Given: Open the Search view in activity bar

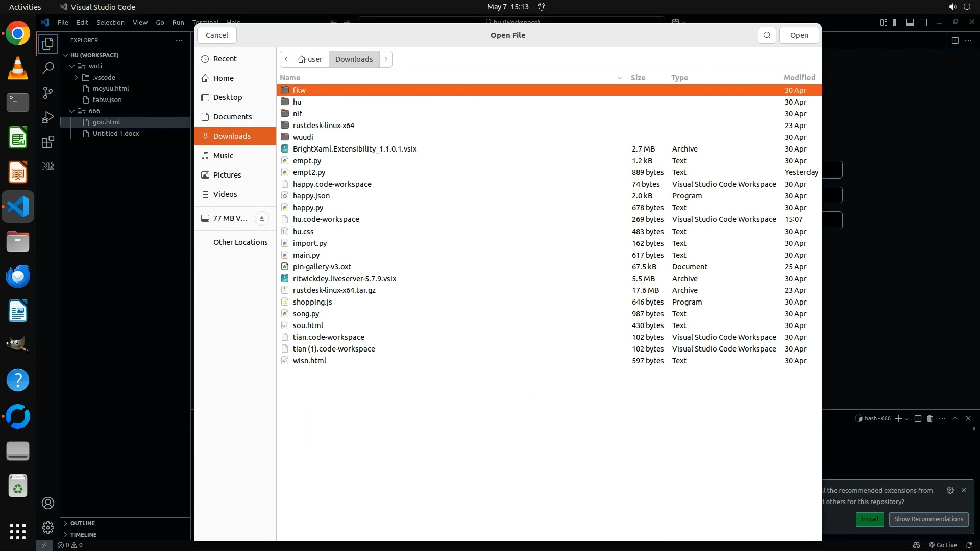Looking at the screenshot, I should [x=48, y=68].
